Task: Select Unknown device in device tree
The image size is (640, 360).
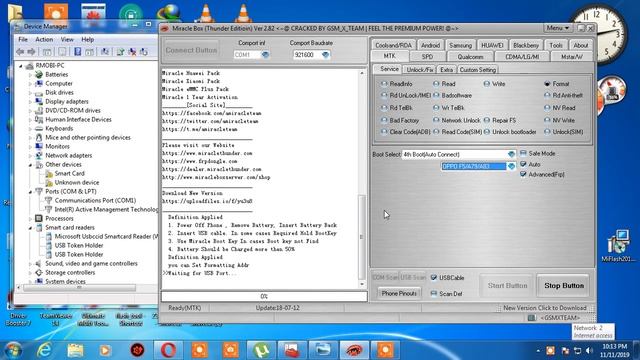Action: coord(77,182)
